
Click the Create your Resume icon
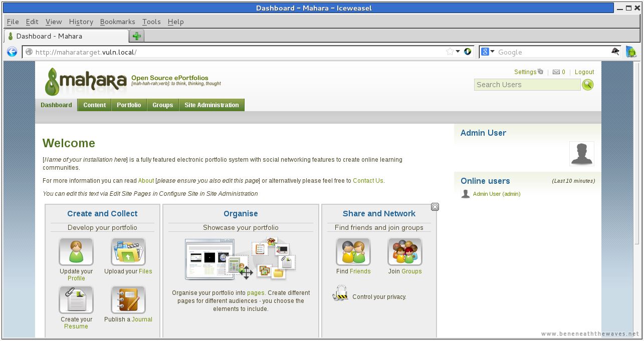pyautogui.click(x=76, y=299)
